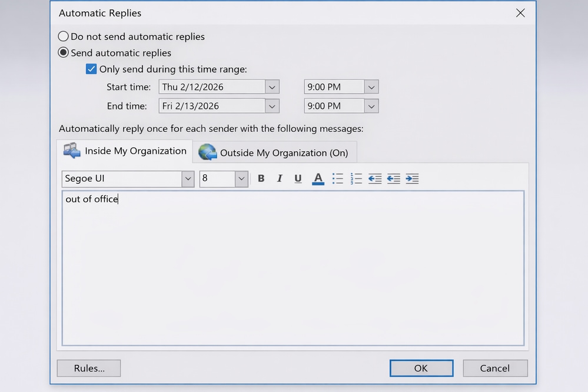Screen dimensions: 588x392
Task: Open the Start time hour dropdown
Action: [371, 87]
